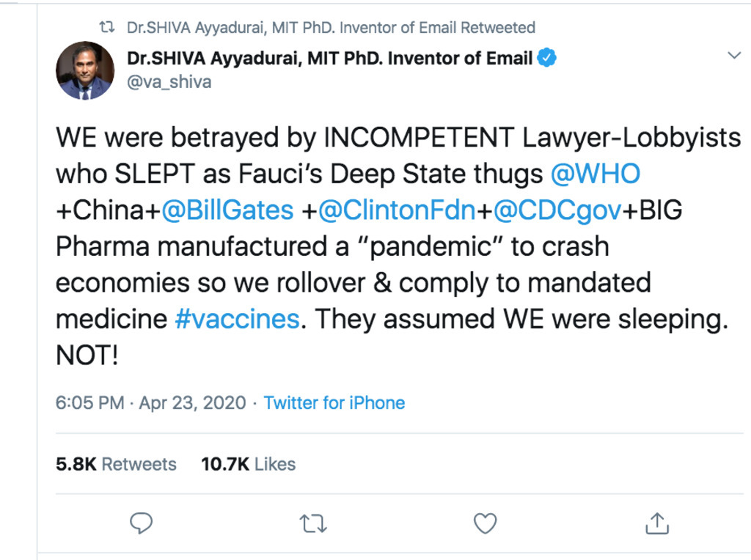Open the author's profile picture

coord(84,70)
